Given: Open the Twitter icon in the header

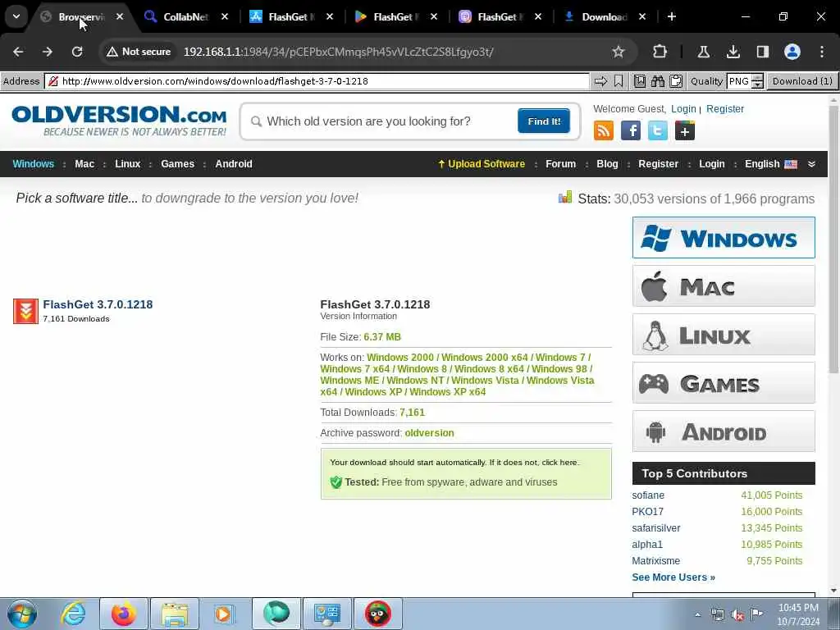Looking at the screenshot, I should (657, 130).
